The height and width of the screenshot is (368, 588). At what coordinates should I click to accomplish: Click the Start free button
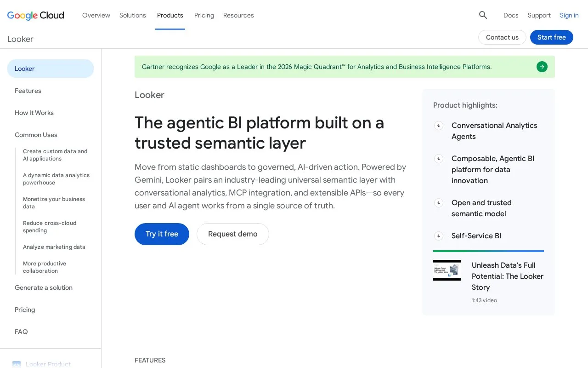pyautogui.click(x=552, y=37)
